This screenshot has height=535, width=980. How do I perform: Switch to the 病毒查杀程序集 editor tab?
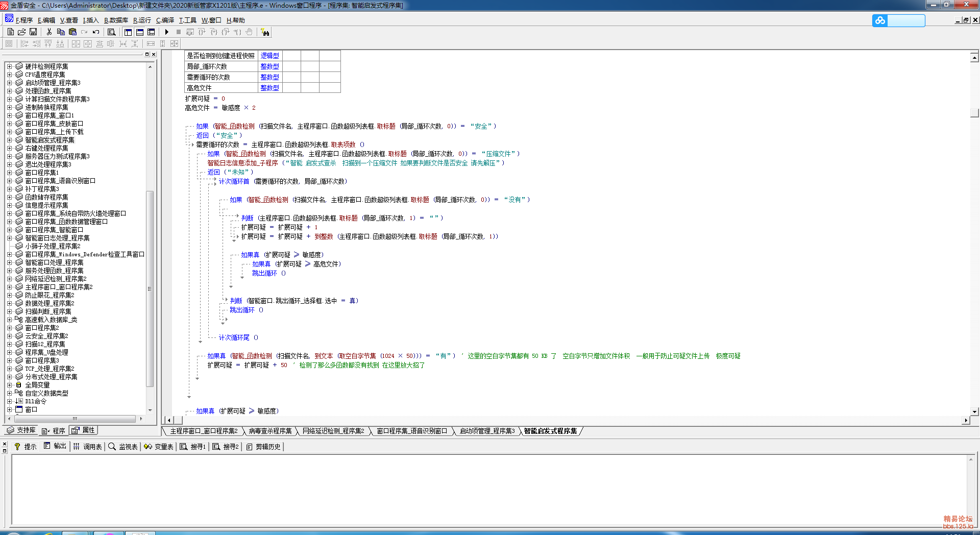pos(270,431)
